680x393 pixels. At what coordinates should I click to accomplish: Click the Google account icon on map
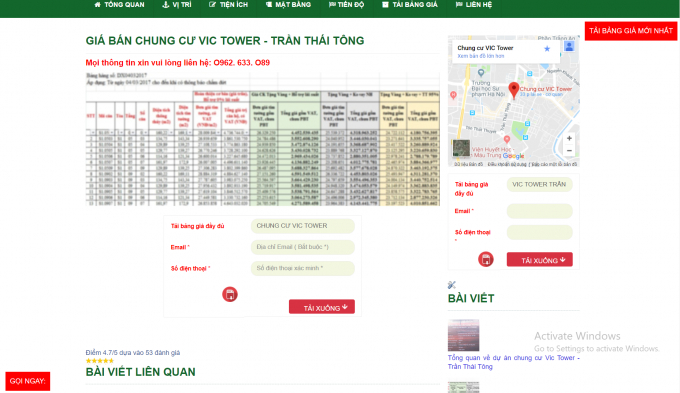coord(569,46)
